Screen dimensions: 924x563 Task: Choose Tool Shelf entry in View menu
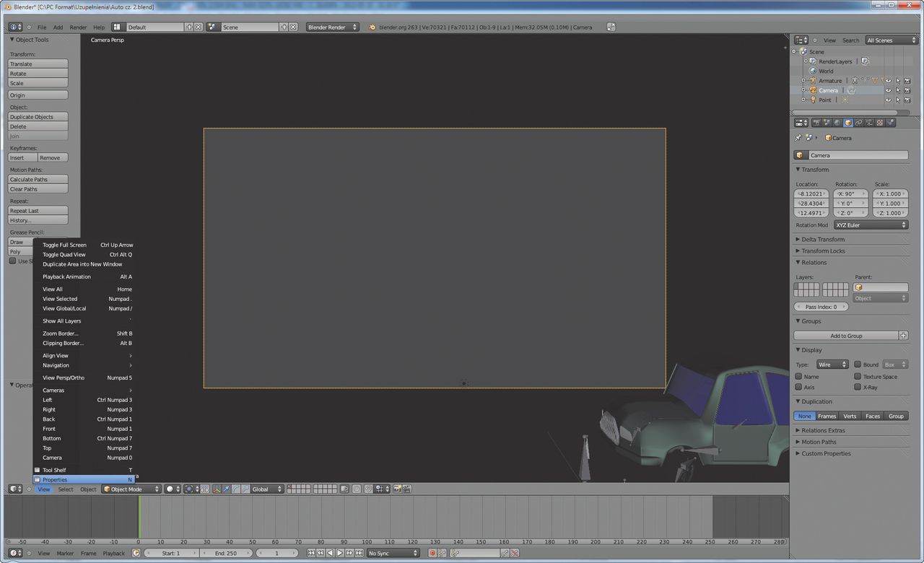pos(84,470)
